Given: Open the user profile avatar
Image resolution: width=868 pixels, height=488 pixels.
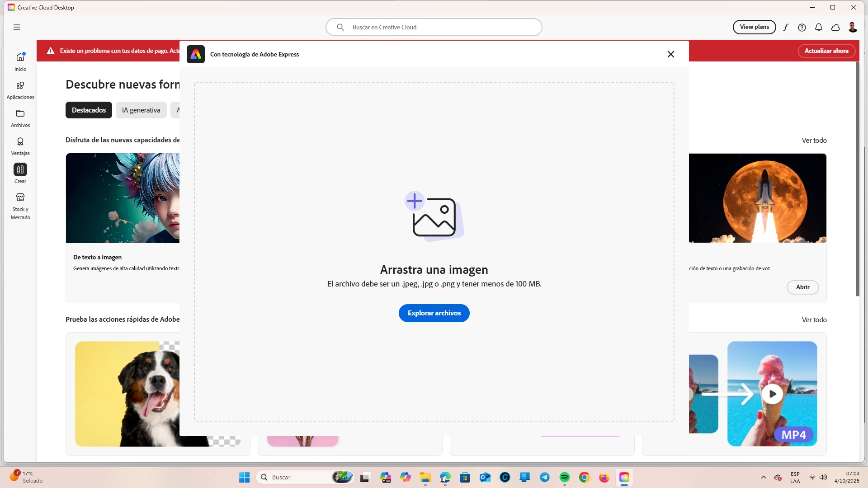Looking at the screenshot, I should click(853, 27).
